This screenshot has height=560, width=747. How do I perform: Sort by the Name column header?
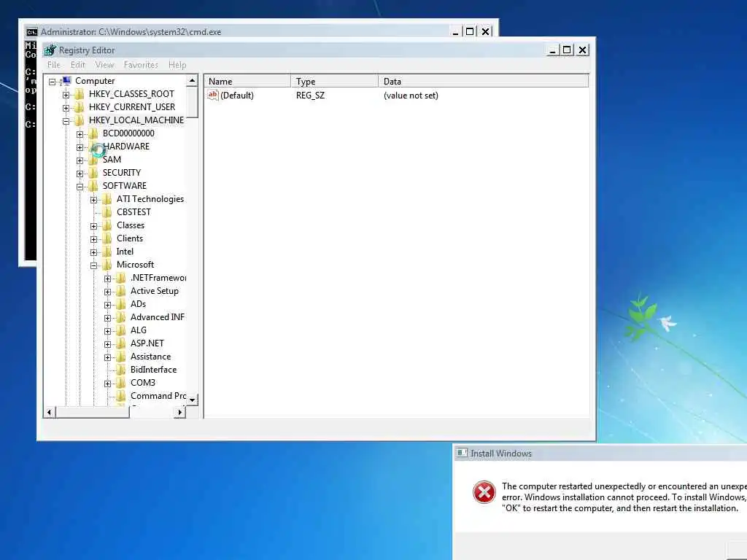[x=247, y=81]
